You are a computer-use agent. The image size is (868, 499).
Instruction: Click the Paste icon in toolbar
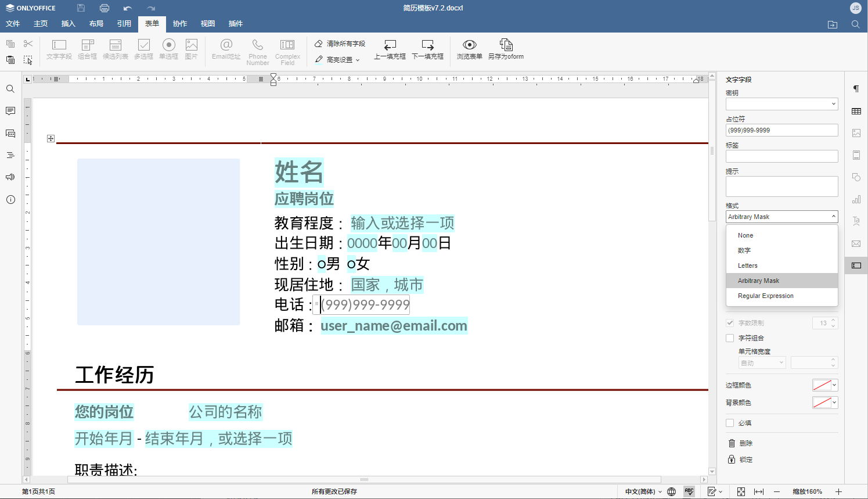point(10,59)
